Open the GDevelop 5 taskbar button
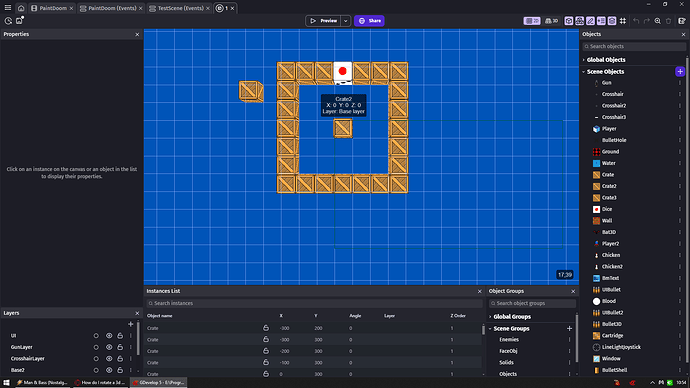 159,383
